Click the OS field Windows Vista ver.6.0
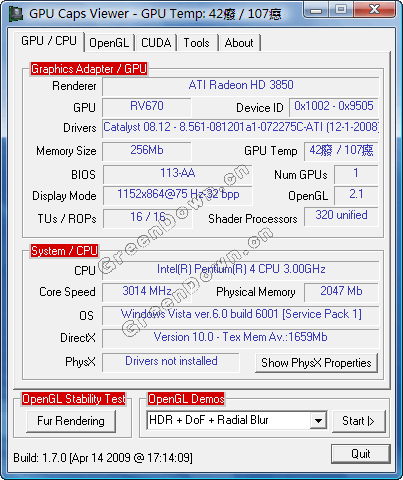Image resolution: width=403 pixels, height=480 pixels. pos(241,315)
